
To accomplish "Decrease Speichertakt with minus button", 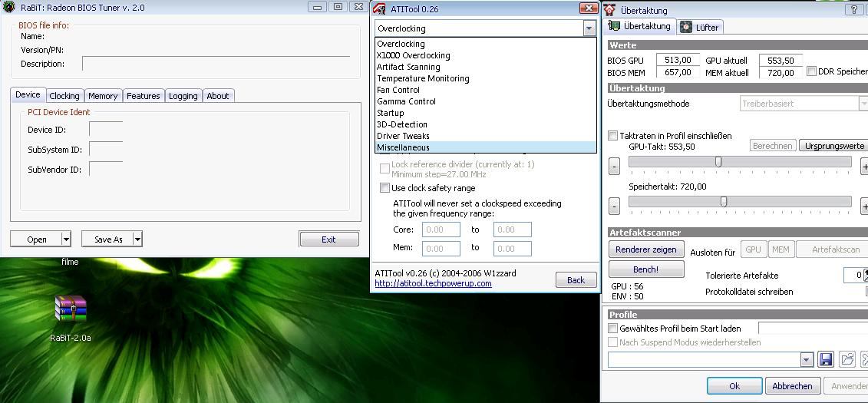I will (614, 206).
